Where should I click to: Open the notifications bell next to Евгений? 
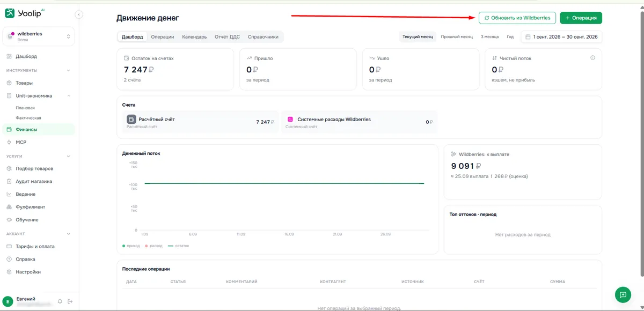pyautogui.click(x=60, y=301)
